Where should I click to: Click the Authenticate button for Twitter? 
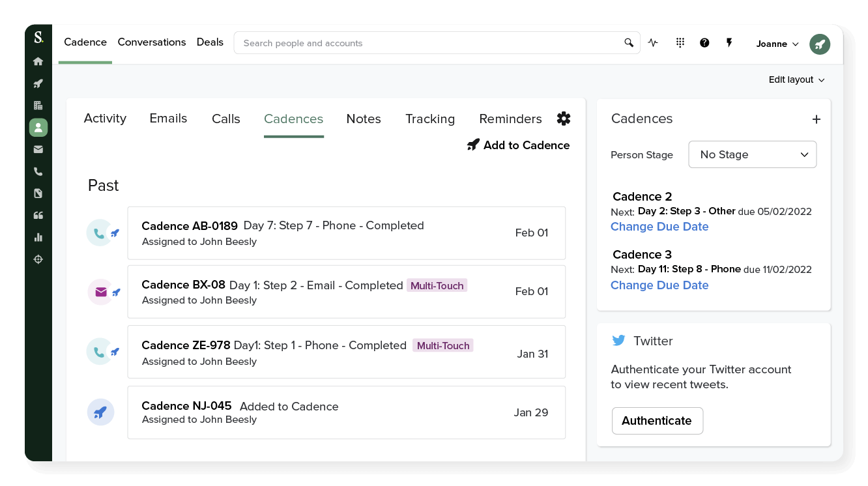tap(657, 421)
